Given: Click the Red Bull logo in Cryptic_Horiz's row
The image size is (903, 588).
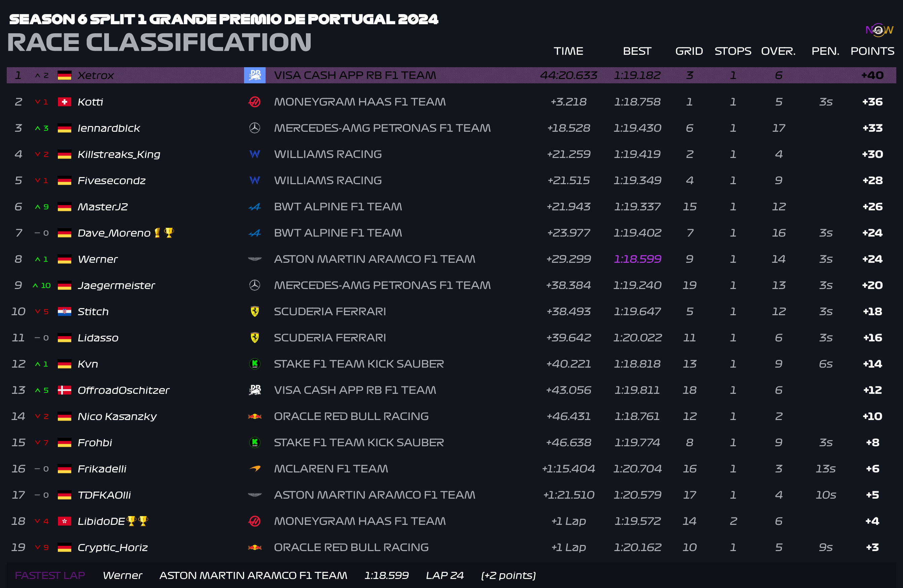Looking at the screenshot, I should (x=254, y=547).
